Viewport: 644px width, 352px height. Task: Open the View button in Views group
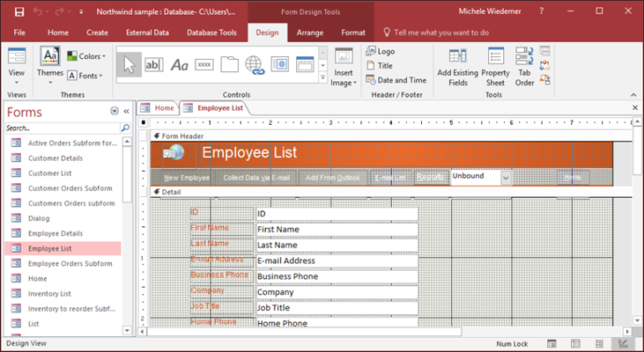[x=17, y=66]
